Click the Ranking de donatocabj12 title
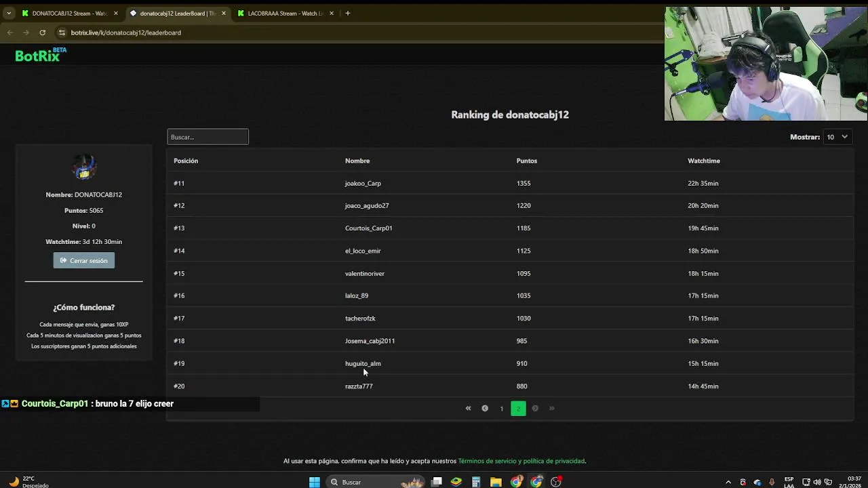This screenshot has height=488, width=868. coord(510,115)
